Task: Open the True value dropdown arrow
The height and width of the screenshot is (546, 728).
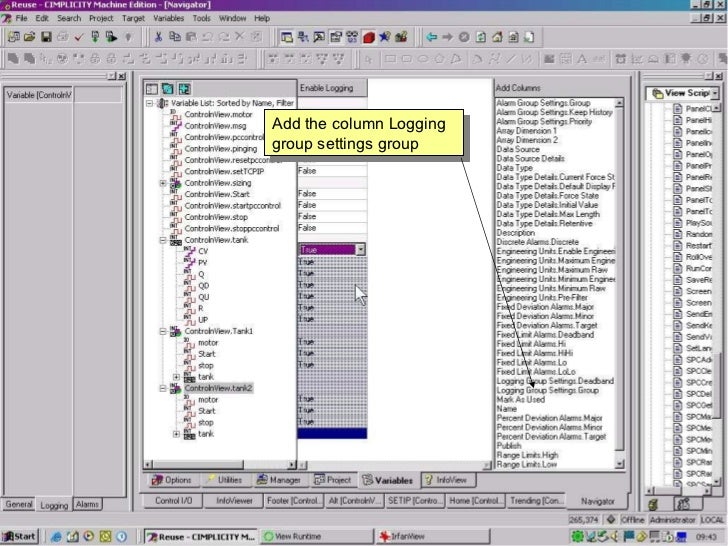Action: pos(361,250)
